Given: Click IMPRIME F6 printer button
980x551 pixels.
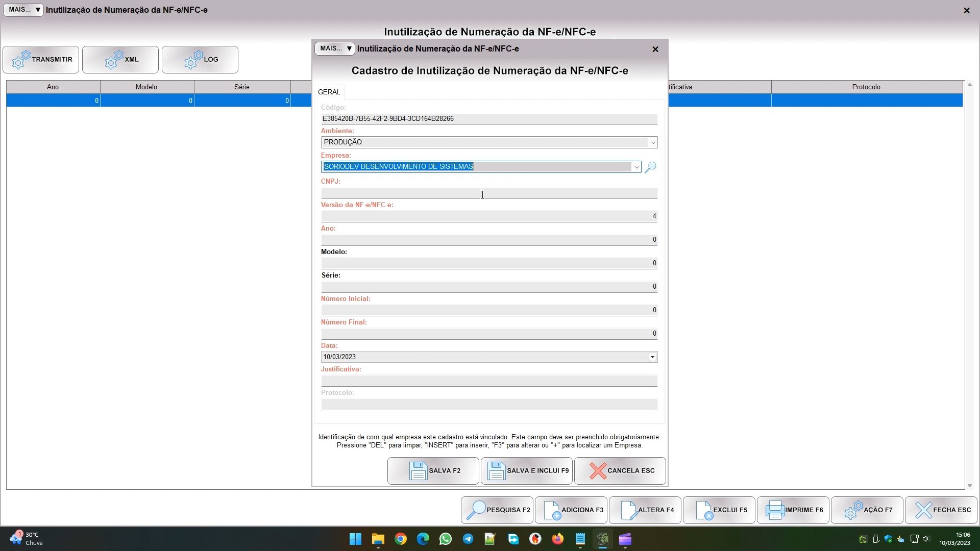Looking at the screenshot, I should pos(793,510).
